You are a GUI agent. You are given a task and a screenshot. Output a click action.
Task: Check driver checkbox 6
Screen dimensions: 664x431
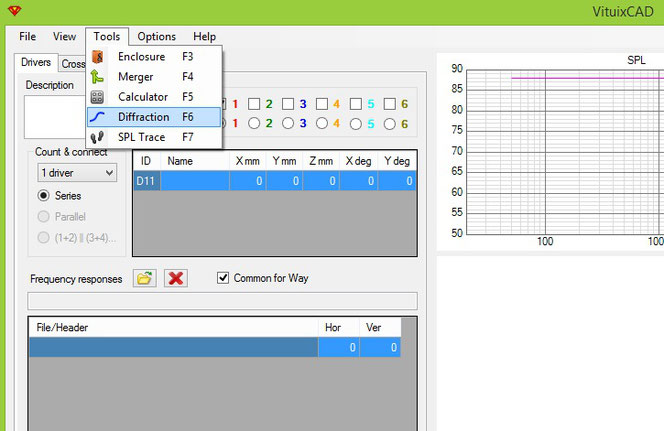coord(390,104)
